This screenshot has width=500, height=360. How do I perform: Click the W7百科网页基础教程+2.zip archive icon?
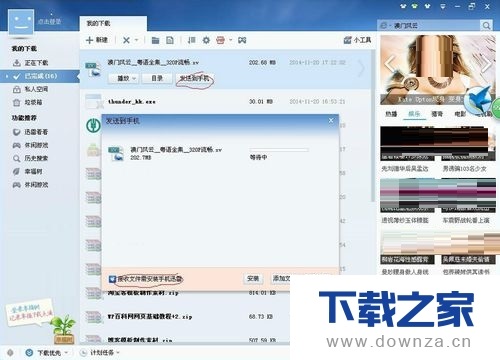(x=93, y=317)
